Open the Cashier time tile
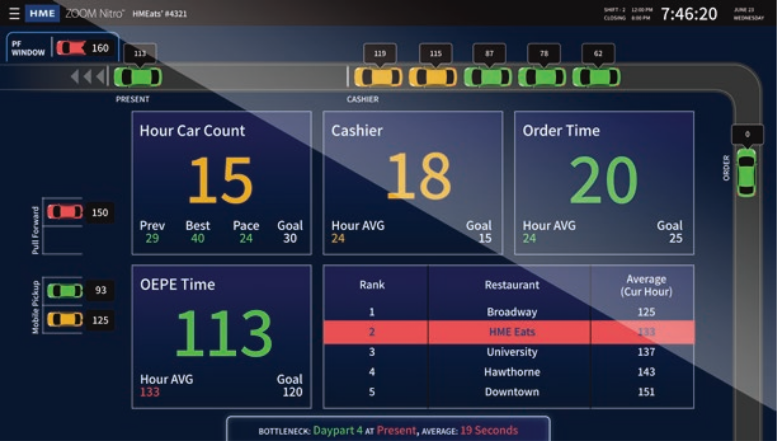This screenshot has height=441, width=777. [x=413, y=183]
